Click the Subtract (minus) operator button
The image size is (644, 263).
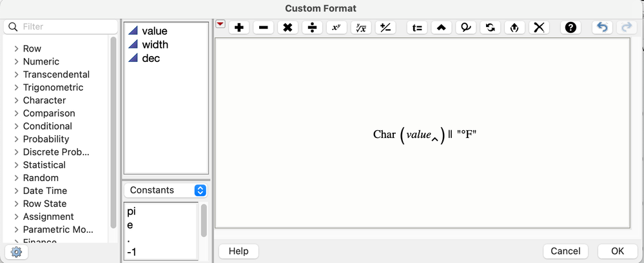tap(263, 28)
